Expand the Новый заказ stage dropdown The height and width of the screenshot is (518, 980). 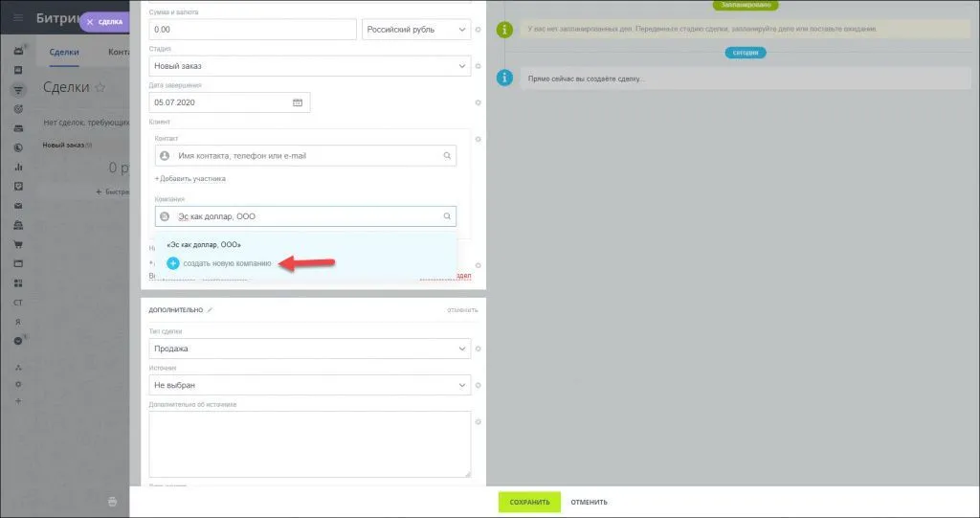[x=311, y=66]
